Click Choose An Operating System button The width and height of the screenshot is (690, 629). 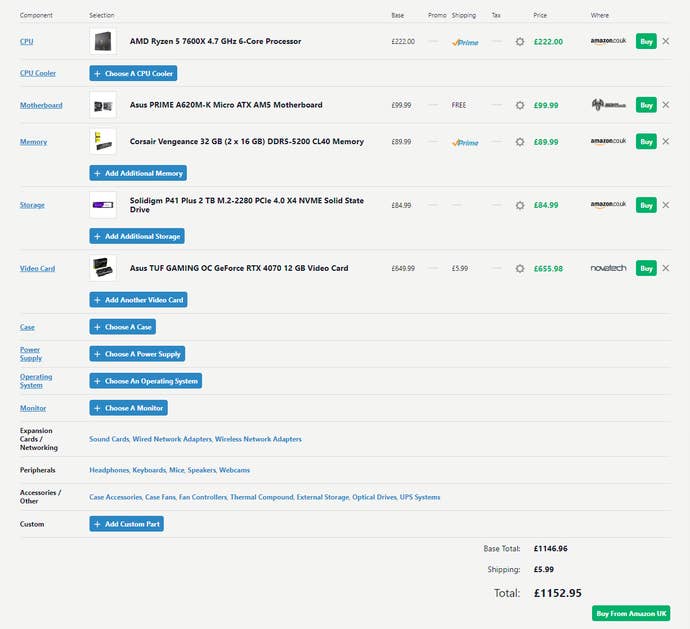pos(146,381)
